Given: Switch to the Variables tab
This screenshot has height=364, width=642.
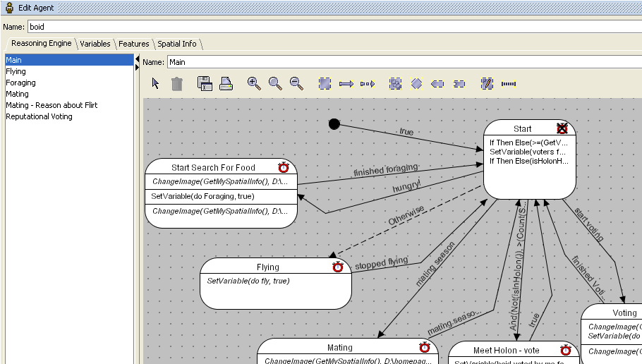Looking at the screenshot, I should point(95,44).
